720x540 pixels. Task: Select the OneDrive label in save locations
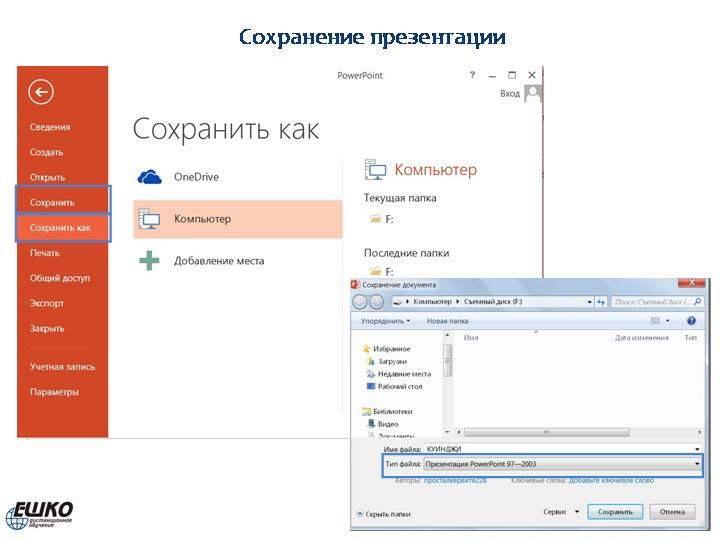coord(196,177)
